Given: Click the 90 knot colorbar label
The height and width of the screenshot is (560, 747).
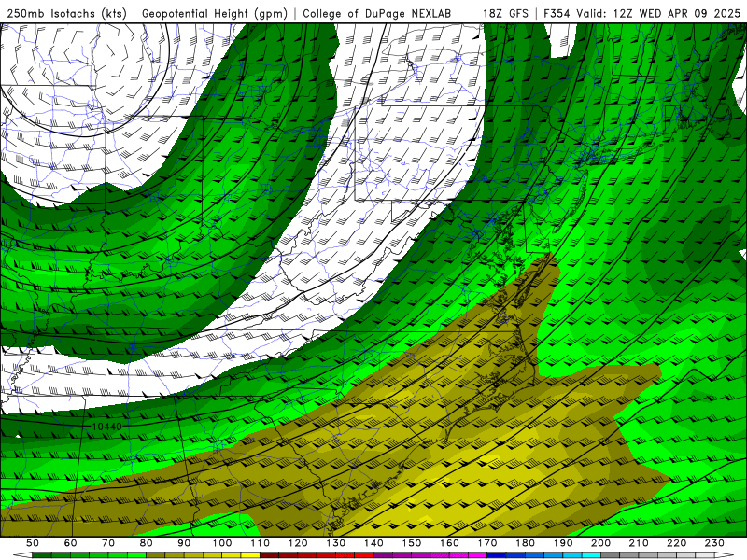Looking at the screenshot, I should tap(184, 543).
